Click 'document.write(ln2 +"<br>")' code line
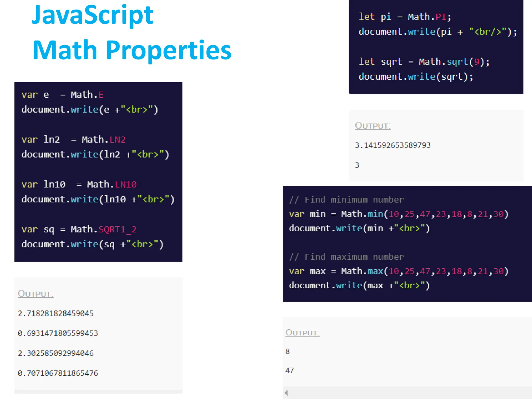The image size is (532, 399). (95, 154)
